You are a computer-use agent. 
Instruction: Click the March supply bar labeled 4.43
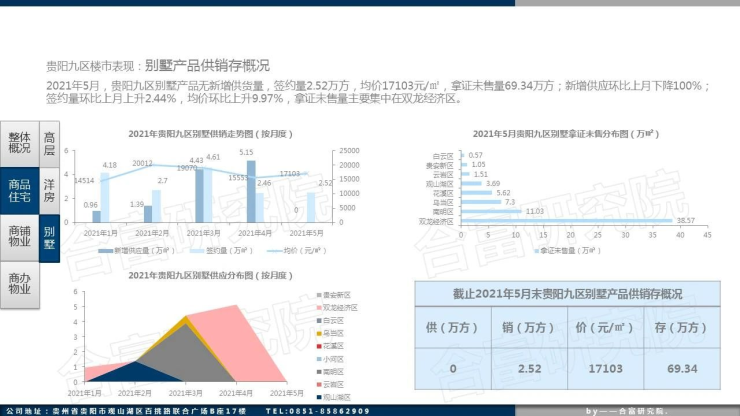click(200, 196)
